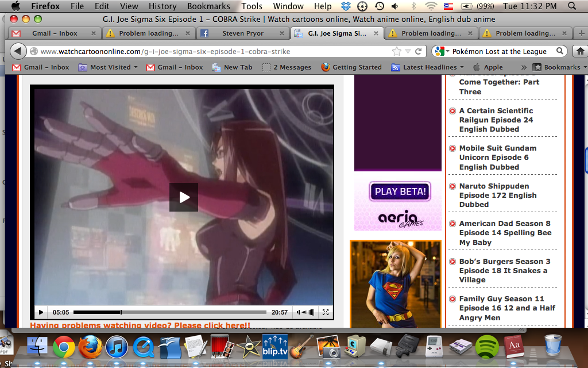Close the G.I. Joe Sigma Six tab
The image size is (588, 368).
376,33
